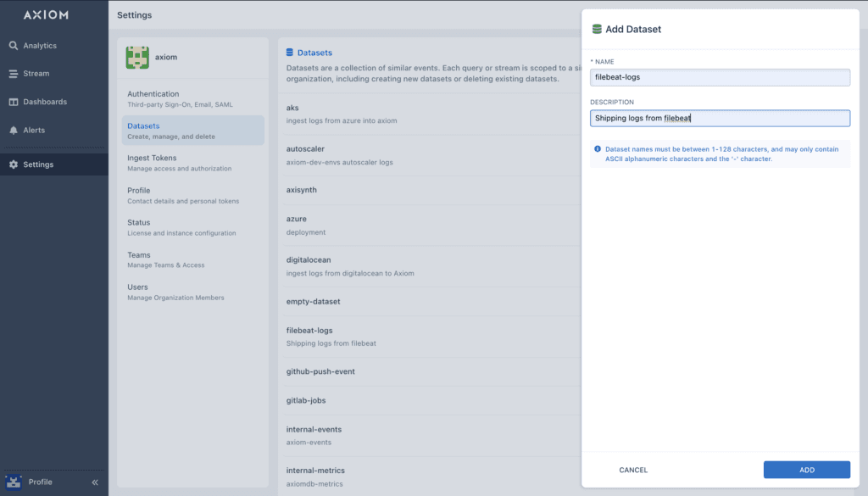Click the Analytics magnifier icon

pyautogui.click(x=14, y=46)
